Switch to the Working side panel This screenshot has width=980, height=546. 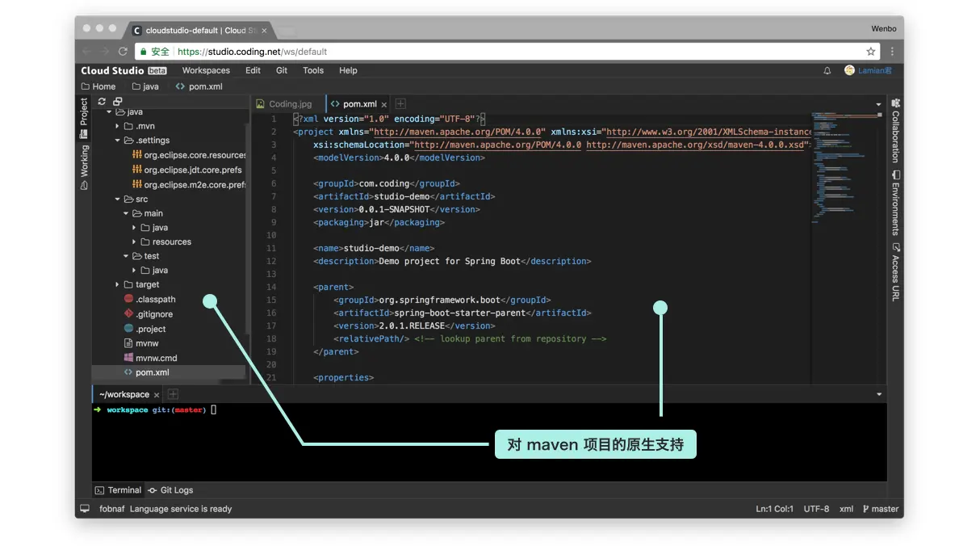tap(83, 167)
